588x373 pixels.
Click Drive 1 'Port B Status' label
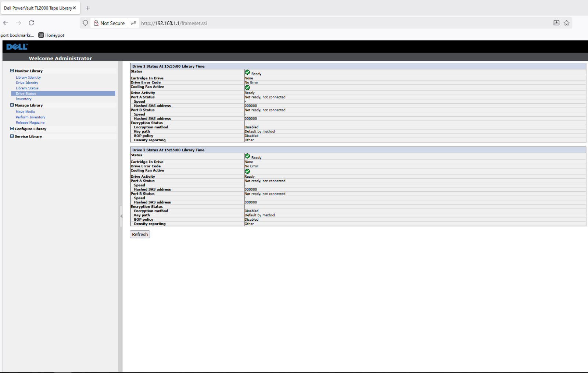click(143, 110)
